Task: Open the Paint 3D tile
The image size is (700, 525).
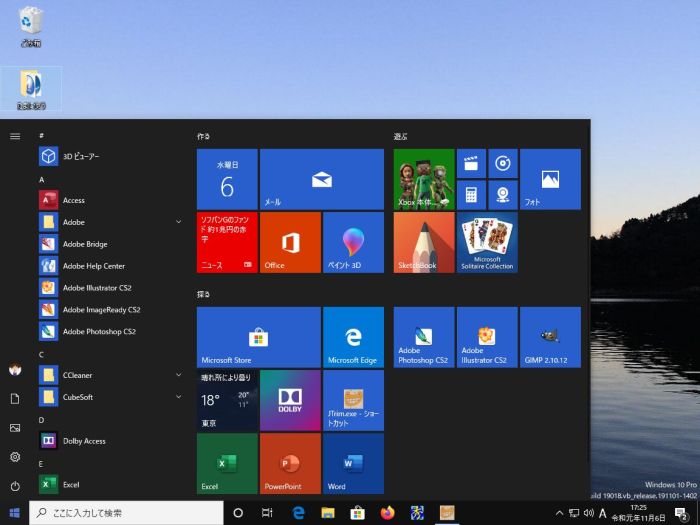Action: pos(353,242)
